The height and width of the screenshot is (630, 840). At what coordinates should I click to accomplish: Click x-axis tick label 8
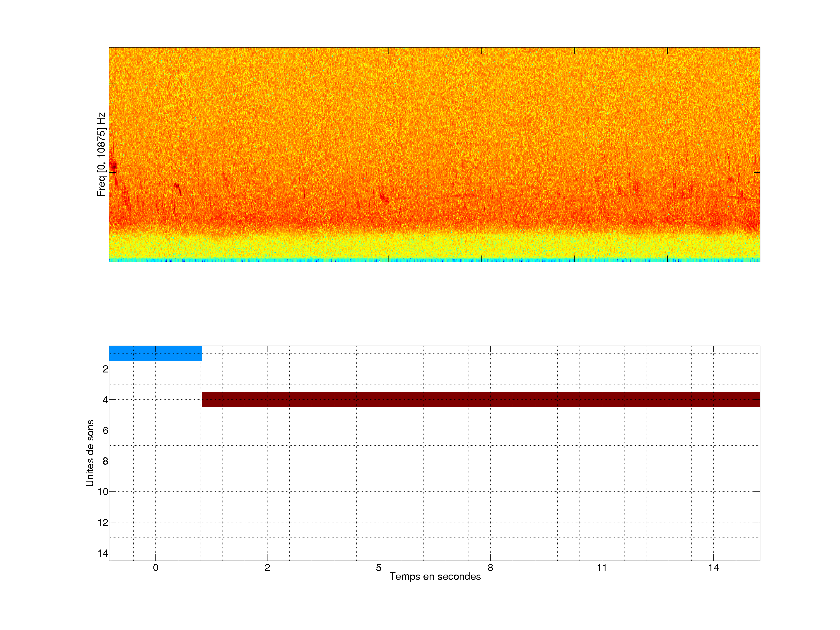click(490, 568)
